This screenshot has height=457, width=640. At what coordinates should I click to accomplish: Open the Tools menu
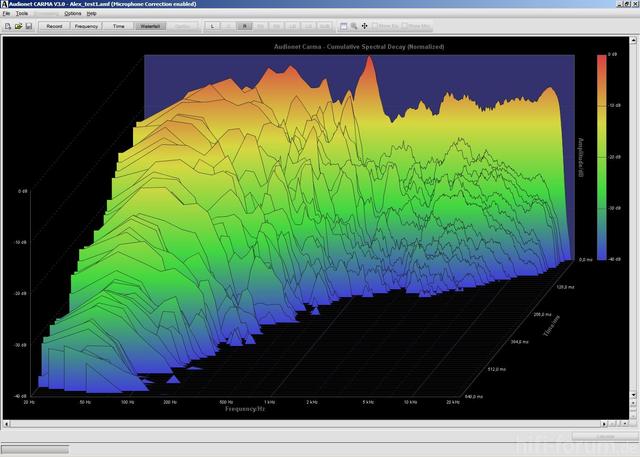pos(22,14)
